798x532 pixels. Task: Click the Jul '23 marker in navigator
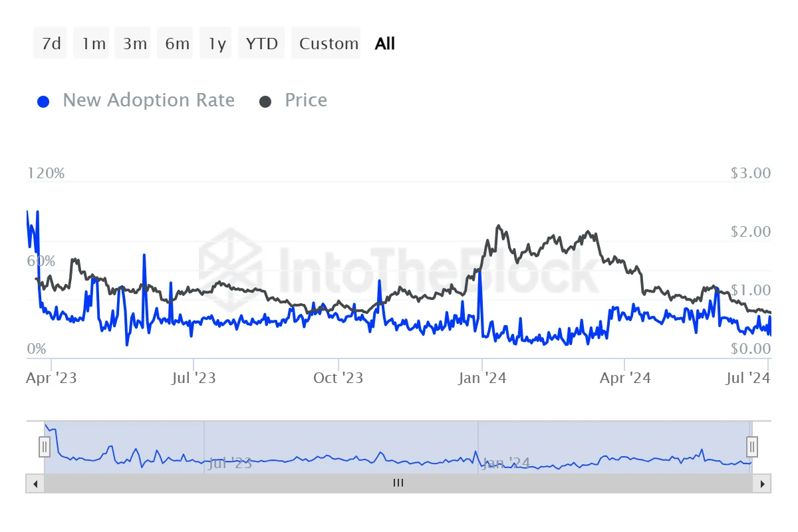(230, 463)
